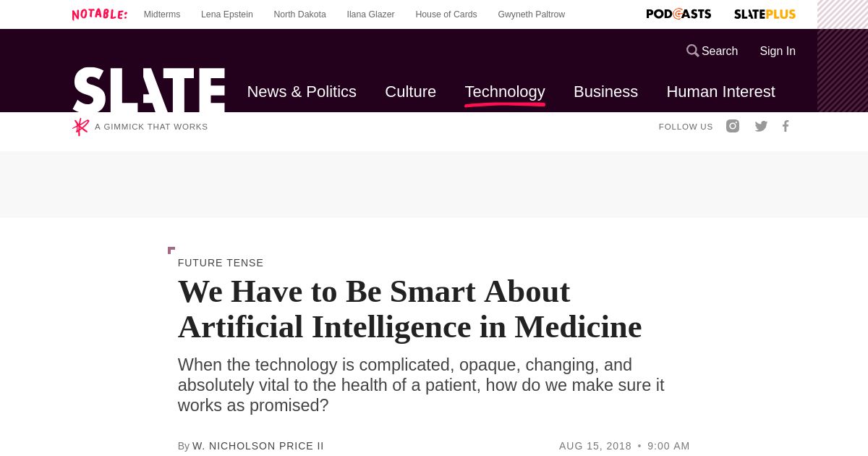This screenshot has width=868, height=456.
Task: Click the pink asterisk slogan icon
Action: (x=80, y=127)
